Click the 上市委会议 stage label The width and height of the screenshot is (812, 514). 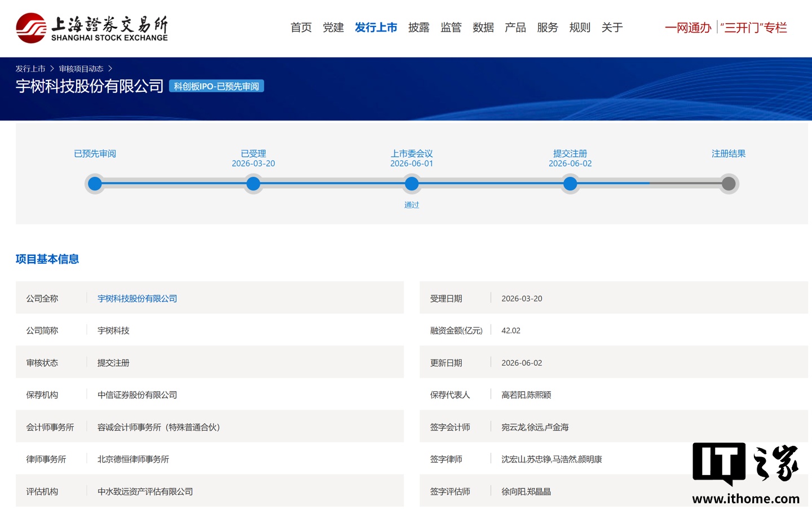pyautogui.click(x=412, y=154)
